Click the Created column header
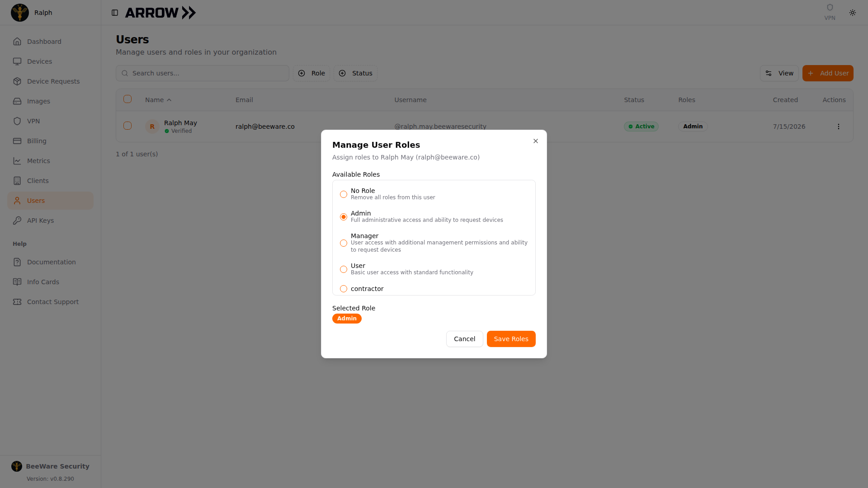This screenshot has height=488, width=868. (785, 100)
